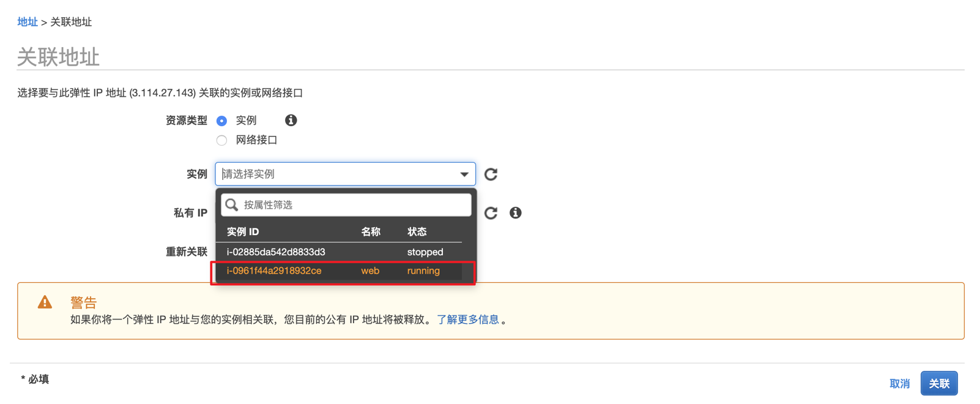Click the info icon in the 私有 IP row
980x404 pixels.
(x=516, y=212)
